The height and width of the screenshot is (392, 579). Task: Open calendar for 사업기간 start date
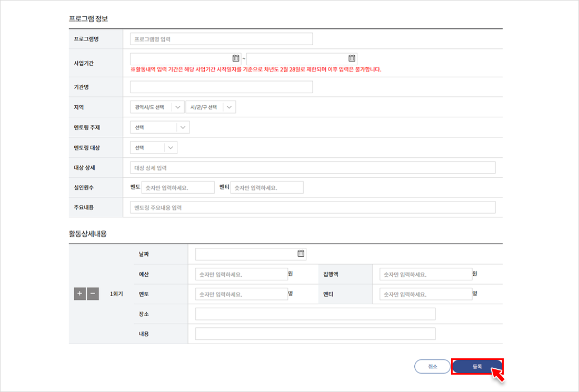[x=236, y=58]
